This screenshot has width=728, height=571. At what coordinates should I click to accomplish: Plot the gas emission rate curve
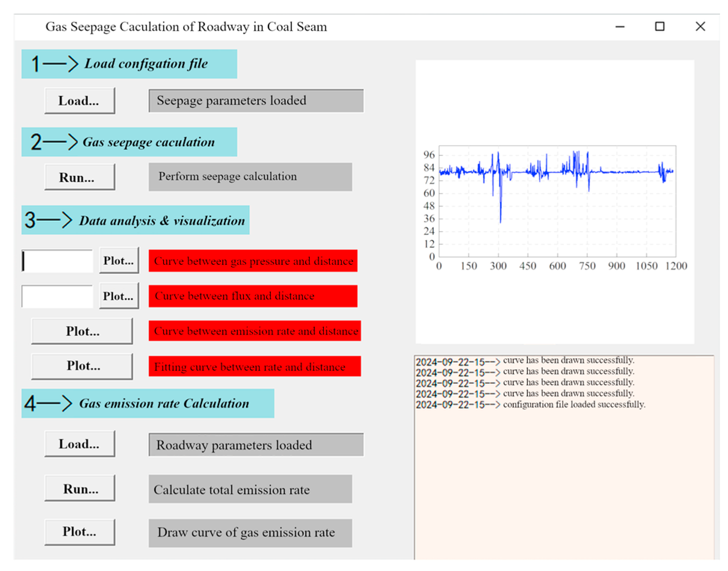coord(79,531)
